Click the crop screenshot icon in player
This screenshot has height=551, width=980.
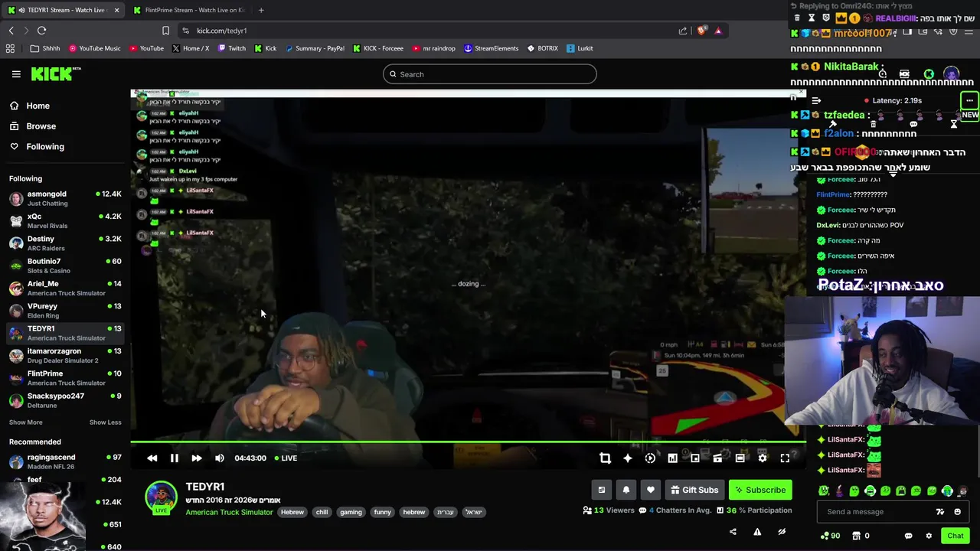pos(605,458)
